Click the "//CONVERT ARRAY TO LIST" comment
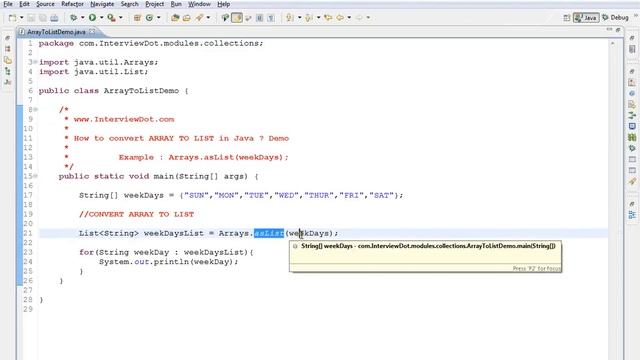This screenshot has height=360, width=640. pyautogui.click(x=136, y=214)
